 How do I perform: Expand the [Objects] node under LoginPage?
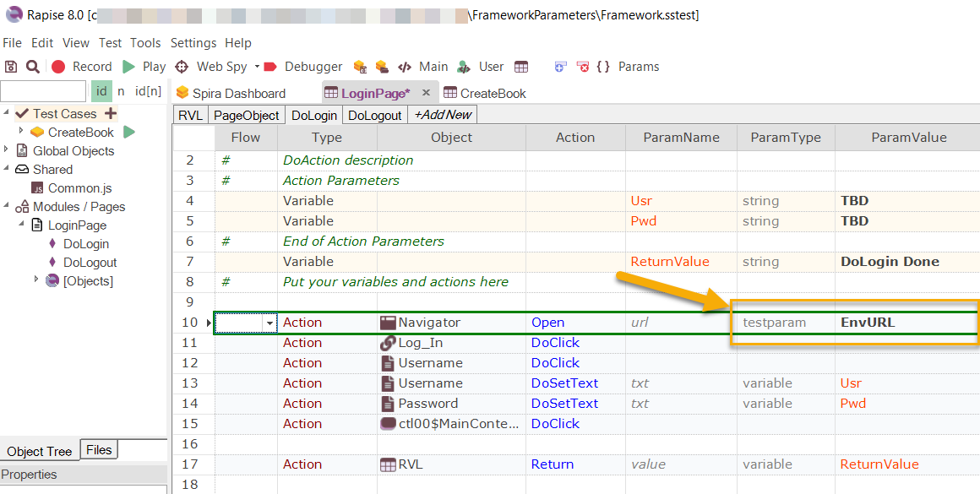[35, 280]
